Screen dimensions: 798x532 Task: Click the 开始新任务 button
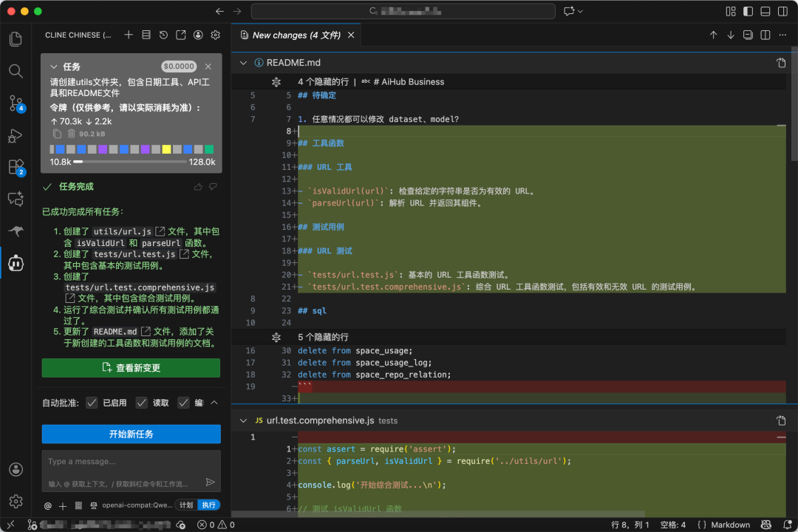(132, 434)
